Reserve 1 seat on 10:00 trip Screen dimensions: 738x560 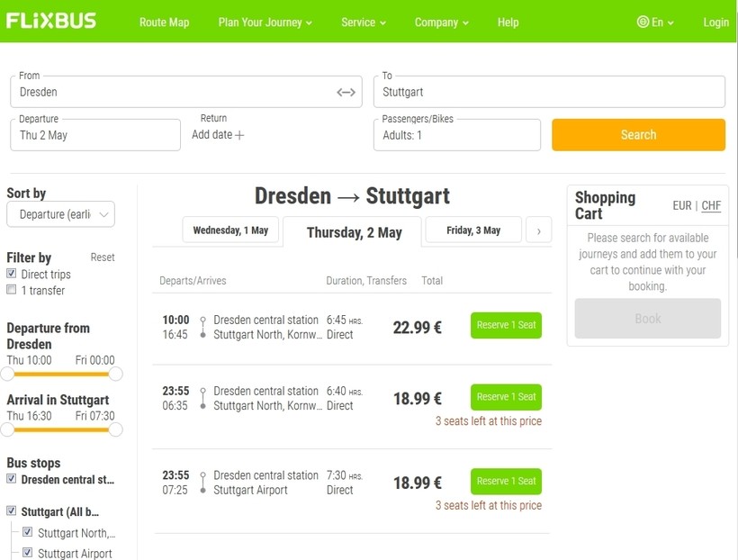tap(506, 325)
